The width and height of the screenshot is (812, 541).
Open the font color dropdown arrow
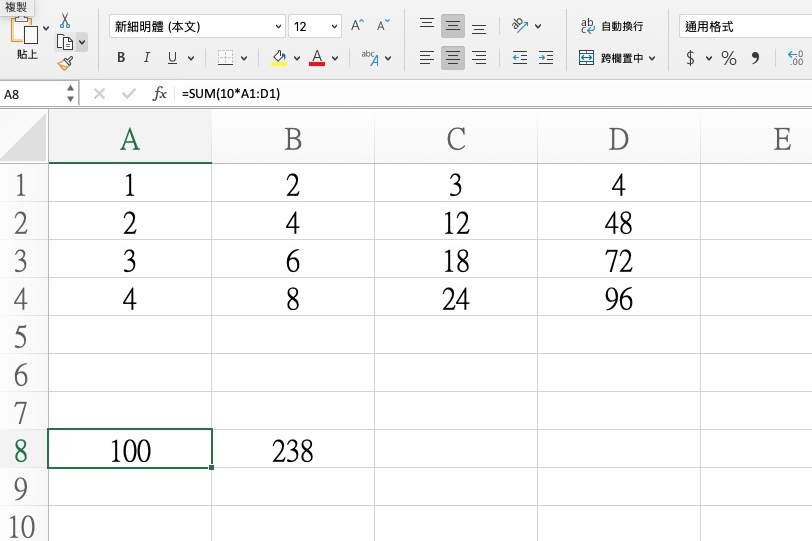[x=335, y=58]
